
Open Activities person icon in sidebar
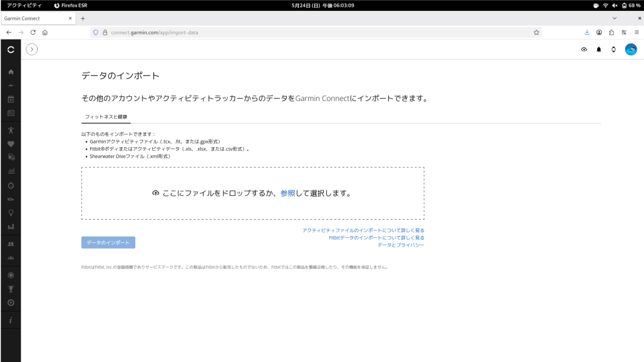coord(11,131)
